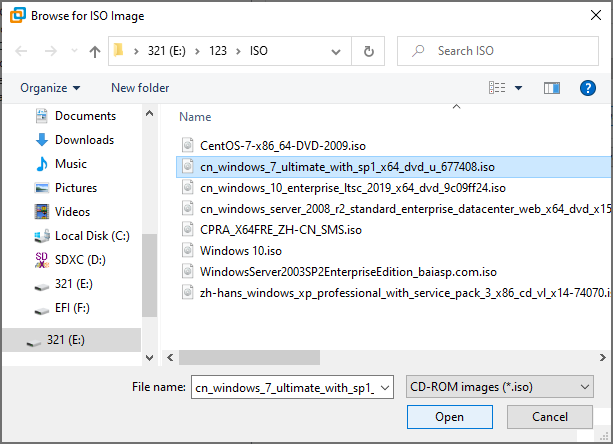This screenshot has width=613, height=444.
Task: Select Downloads in navigation pane
Action: [75, 140]
